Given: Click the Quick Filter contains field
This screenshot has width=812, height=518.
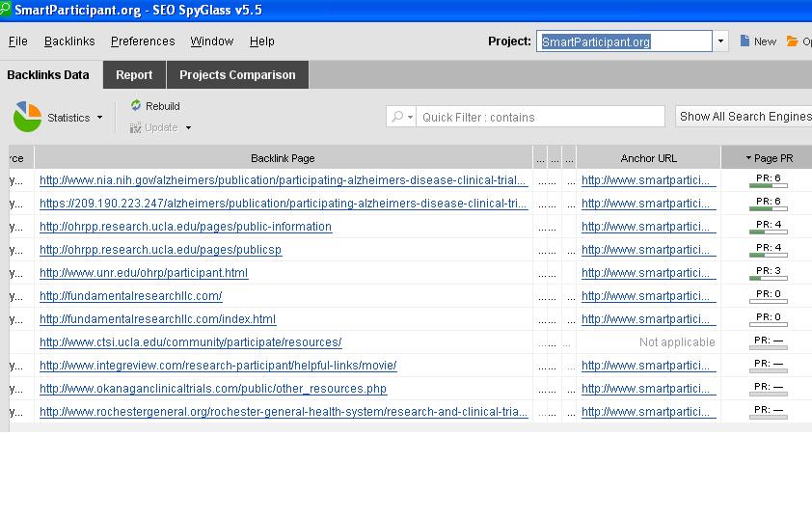Looking at the screenshot, I should (x=540, y=117).
